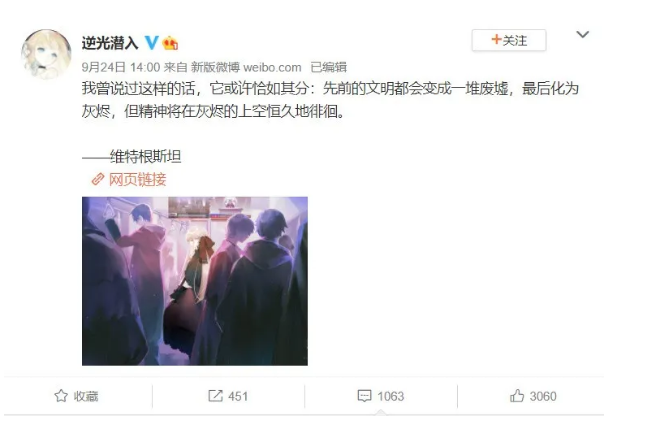Click the 3060 likes count
This screenshot has width=655, height=433.
point(543,396)
